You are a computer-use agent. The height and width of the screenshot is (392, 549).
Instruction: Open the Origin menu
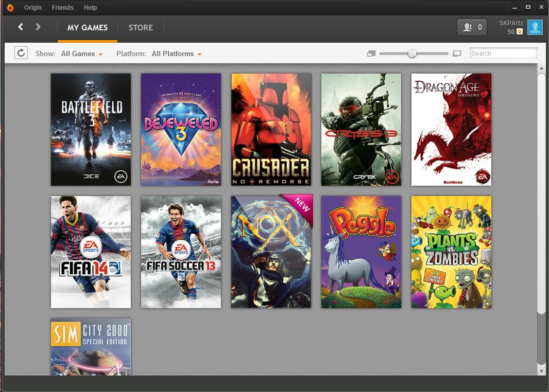(32, 7)
